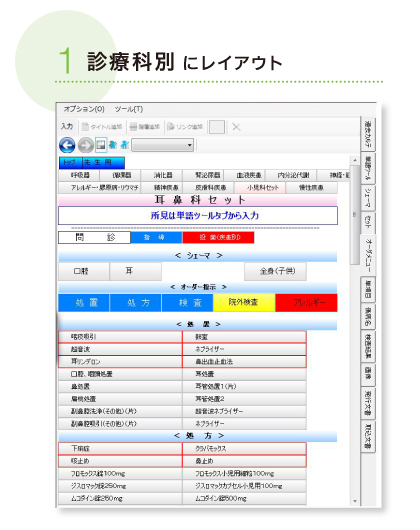This screenshot has width=420, height=530.
Task: Click 呼吸器 department button
Action: (x=79, y=175)
